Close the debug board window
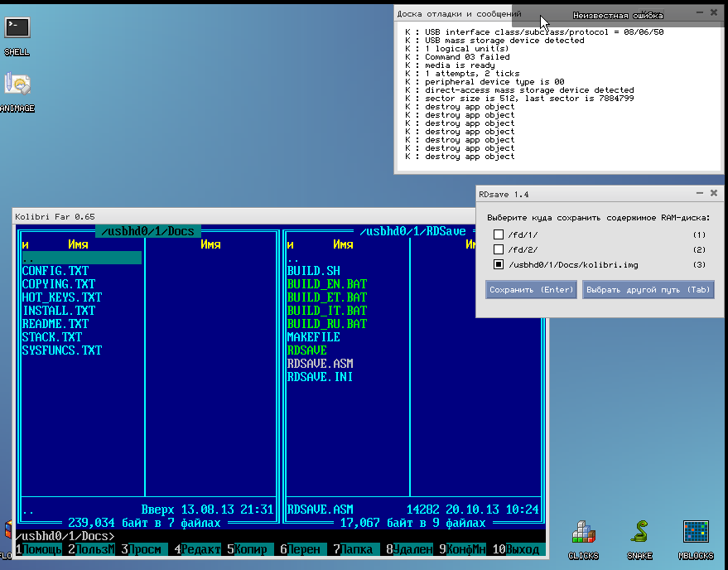This screenshot has width=728, height=570. click(x=712, y=13)
